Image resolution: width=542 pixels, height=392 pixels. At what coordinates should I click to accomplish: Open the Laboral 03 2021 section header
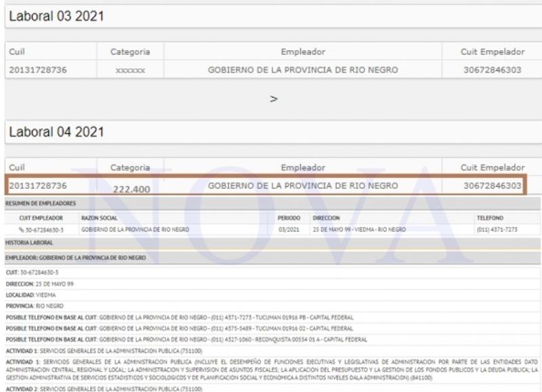coord(274,16)
